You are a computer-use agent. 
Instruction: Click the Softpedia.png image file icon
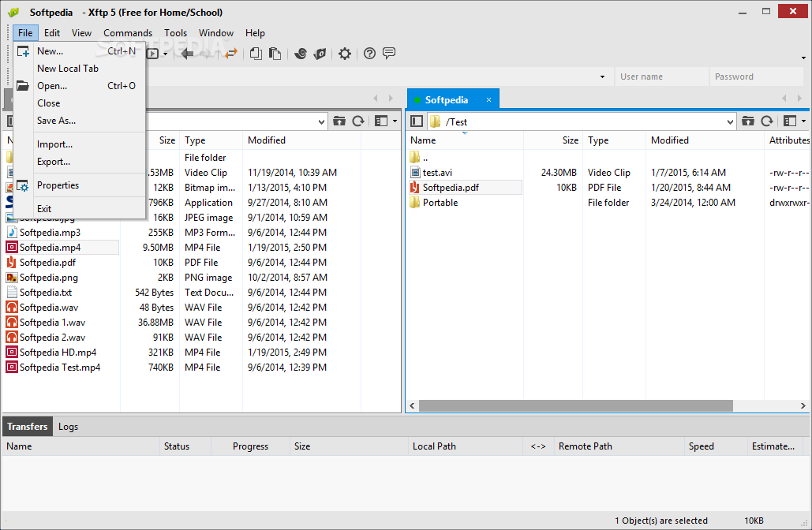[11, 278]
